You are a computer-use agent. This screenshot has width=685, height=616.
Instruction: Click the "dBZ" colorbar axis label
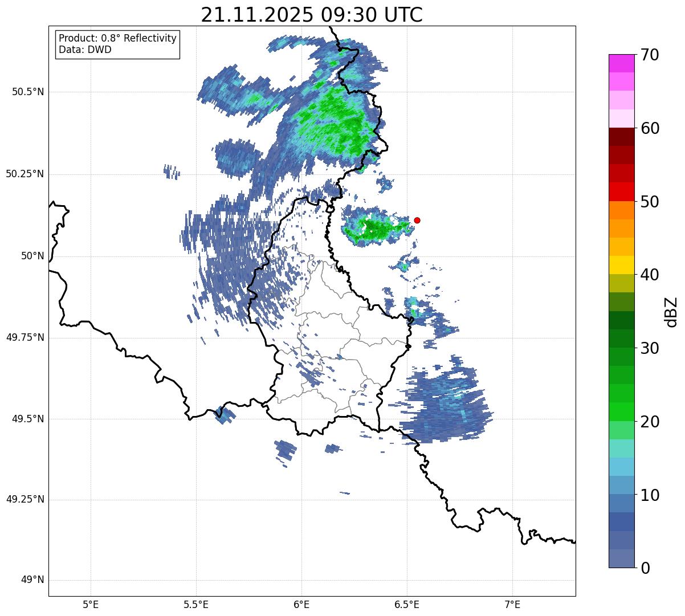[x=671, y=311]
